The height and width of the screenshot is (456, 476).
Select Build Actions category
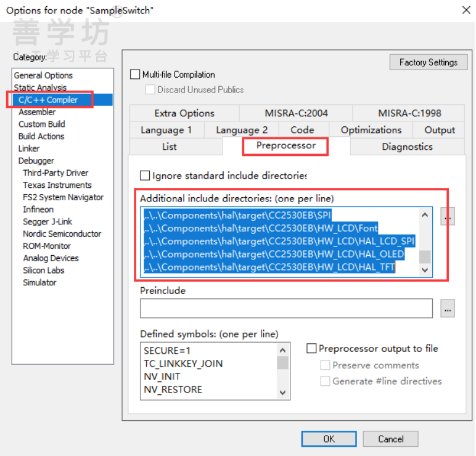(x=41, y=136)
